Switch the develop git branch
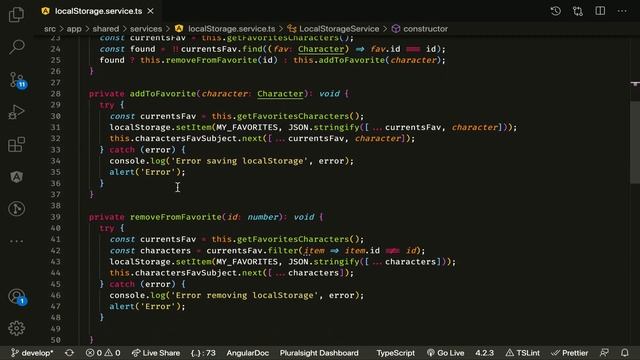Screen dimensions: 640x360 pyautogui.click(x=32, y=353)
